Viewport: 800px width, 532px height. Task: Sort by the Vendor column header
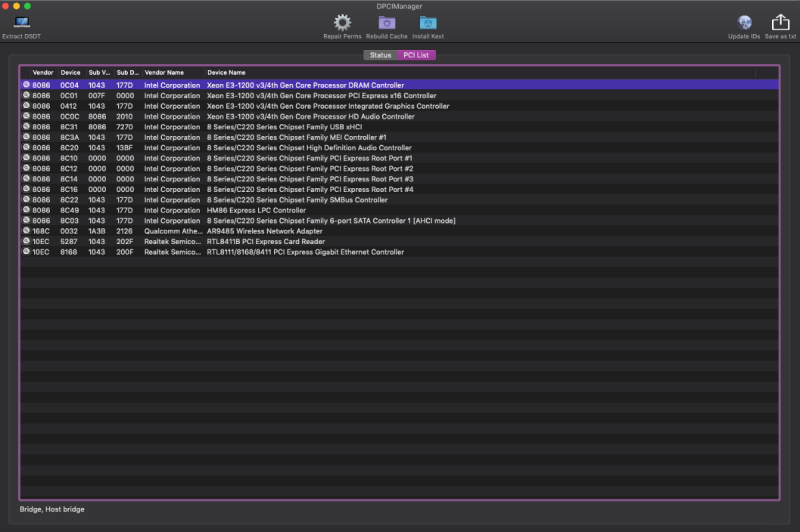tap(43, 73)
